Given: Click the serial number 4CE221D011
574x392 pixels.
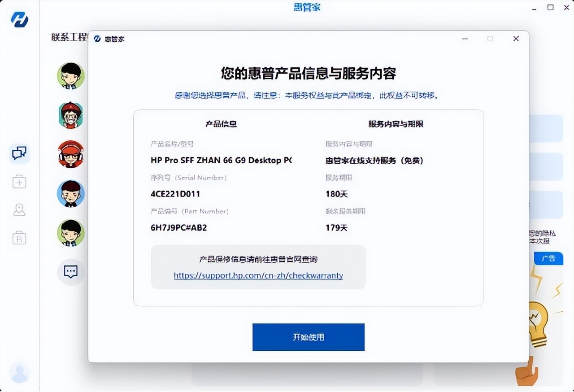Looking at the screenshot, I should pos(175,194).
